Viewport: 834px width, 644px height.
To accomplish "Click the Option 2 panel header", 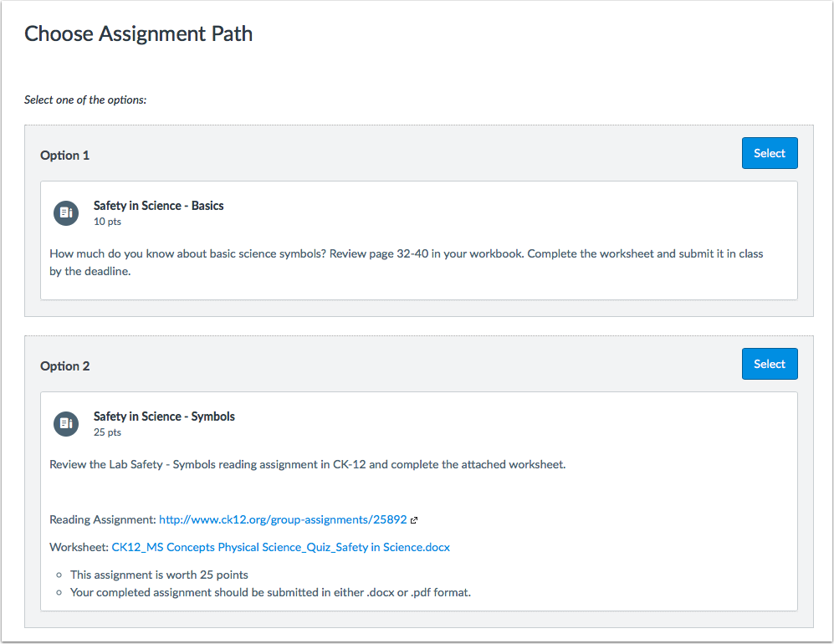I will 64,365.
